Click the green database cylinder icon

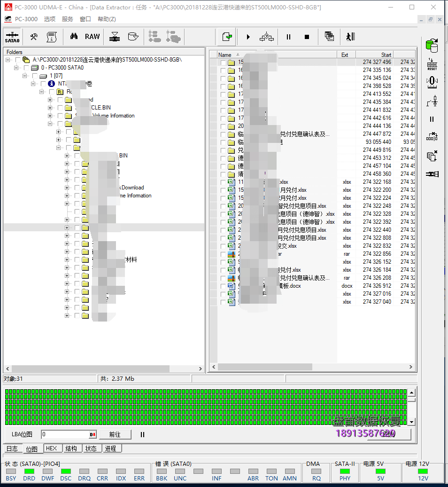pyautogui.click(x=432, y=45)
